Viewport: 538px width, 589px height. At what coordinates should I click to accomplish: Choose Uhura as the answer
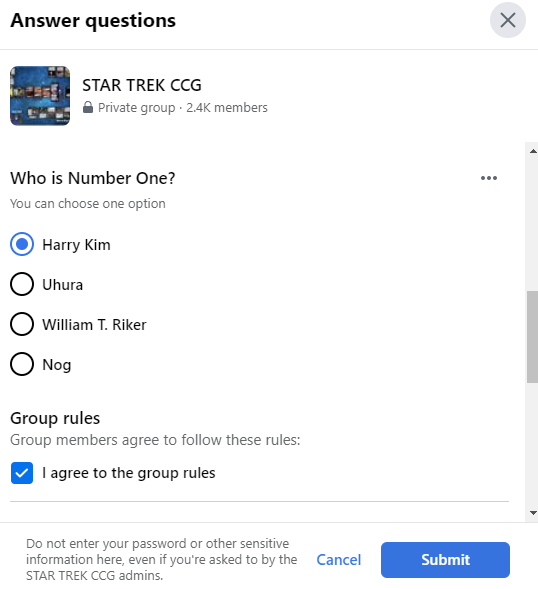(x=22, y=284)
